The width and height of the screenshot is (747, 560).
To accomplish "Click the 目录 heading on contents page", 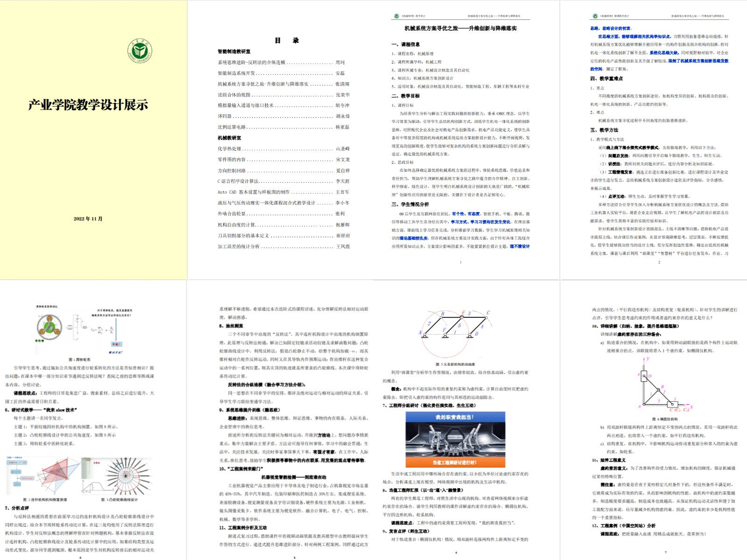I will 286,41.
